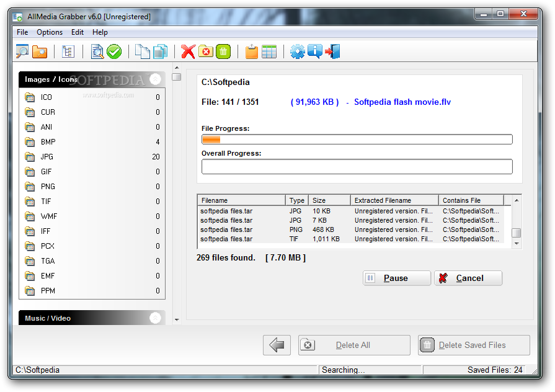Click the folder with red X icon
The image size is (555, 392).
click(x=206, y=51)
